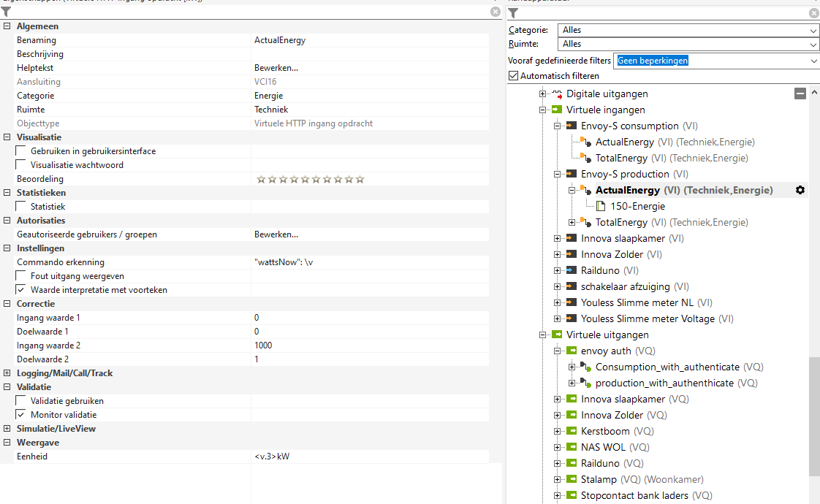Viewport: 820px width, 504px height.
Task: Click the tree panel vertical scrollbar thumb
Action: tap(813, 416)
